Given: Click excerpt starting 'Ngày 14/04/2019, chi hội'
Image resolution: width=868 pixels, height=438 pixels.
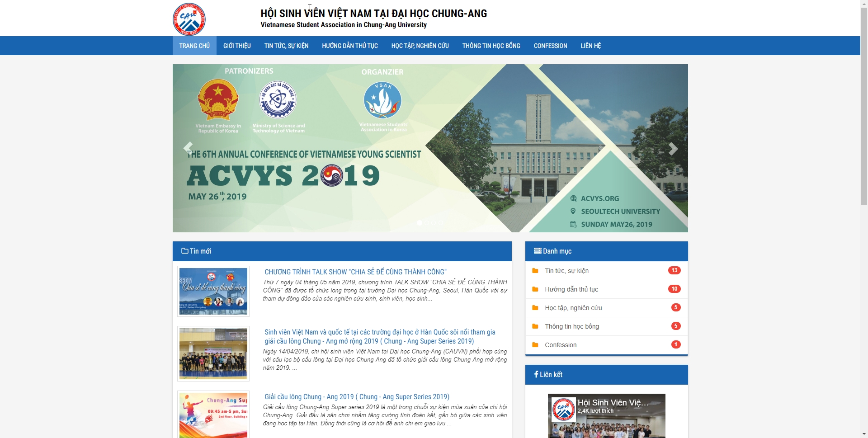Looking at the screenshot, I should [385, 359].
